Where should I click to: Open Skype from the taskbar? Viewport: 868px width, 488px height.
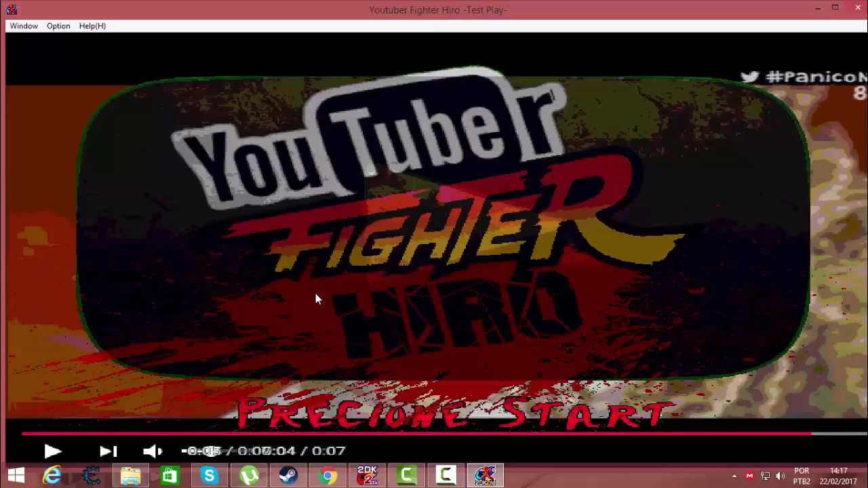(x=209, y=476)
